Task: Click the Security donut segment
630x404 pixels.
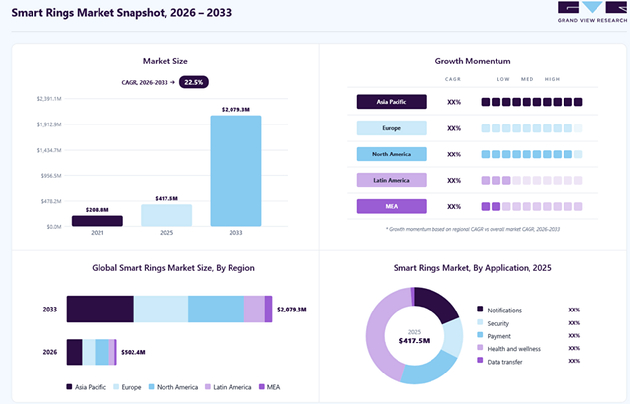Action: point(454,338)
